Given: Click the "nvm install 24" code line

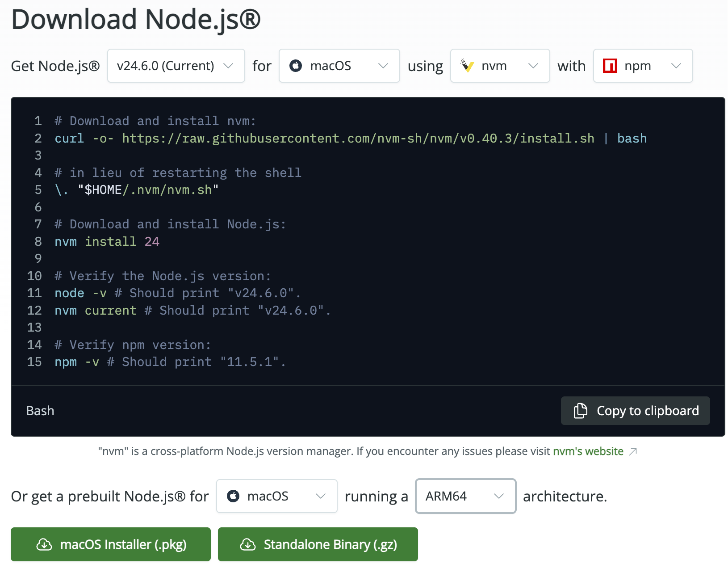Looking at the screenshot, I should point(107,242).
